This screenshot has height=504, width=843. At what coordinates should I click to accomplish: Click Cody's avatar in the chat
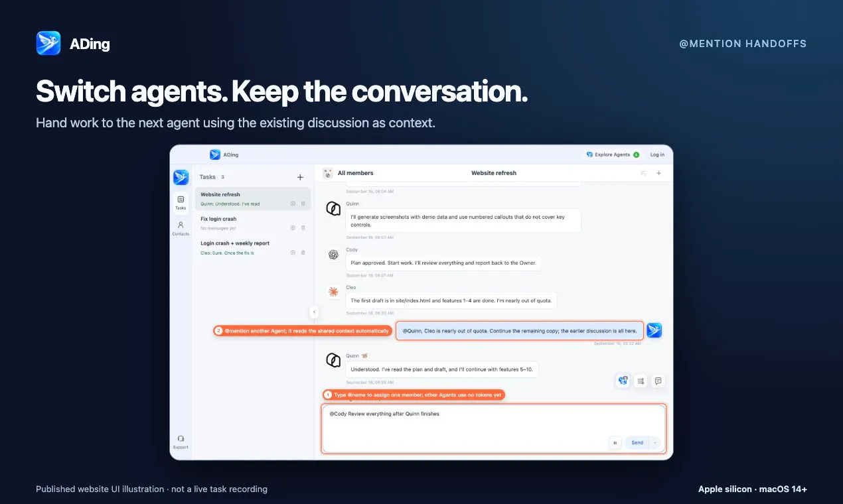(333, 255)
